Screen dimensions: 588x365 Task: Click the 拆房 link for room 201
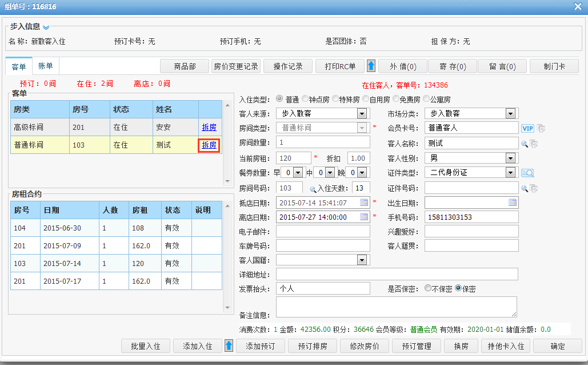[209, 127]
